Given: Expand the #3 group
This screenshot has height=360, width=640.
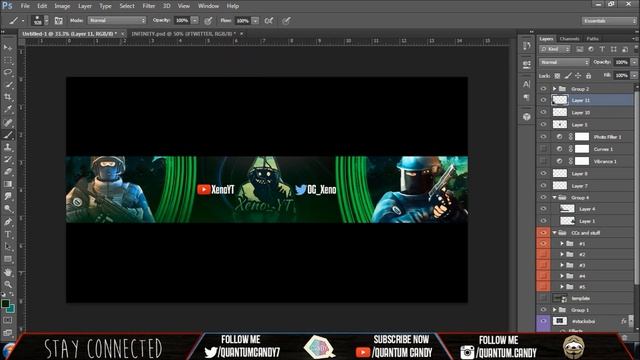Looking at the screenshot, I should pos(562,265).
